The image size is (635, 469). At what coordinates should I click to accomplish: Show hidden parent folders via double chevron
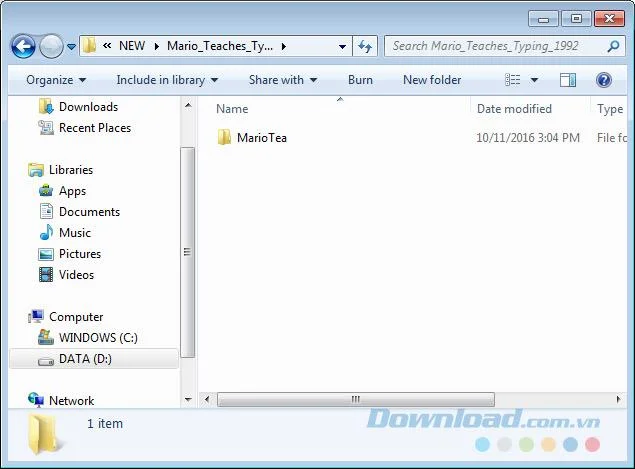point(107,46)
